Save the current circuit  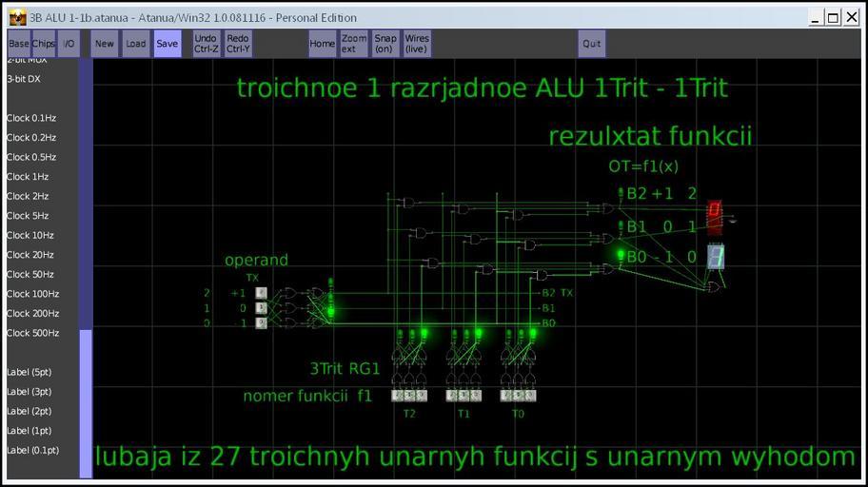tap(167, 44)
